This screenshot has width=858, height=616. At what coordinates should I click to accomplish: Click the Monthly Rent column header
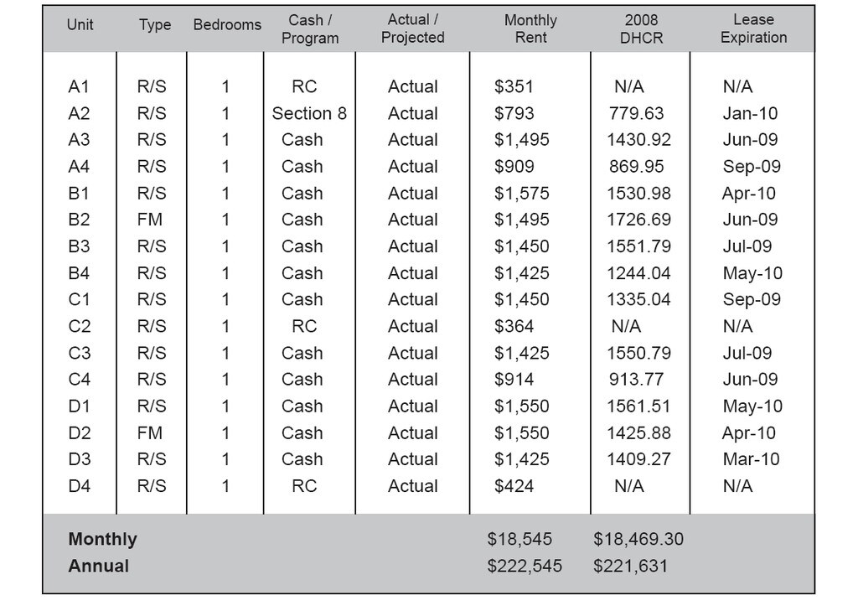pos(530,29)
